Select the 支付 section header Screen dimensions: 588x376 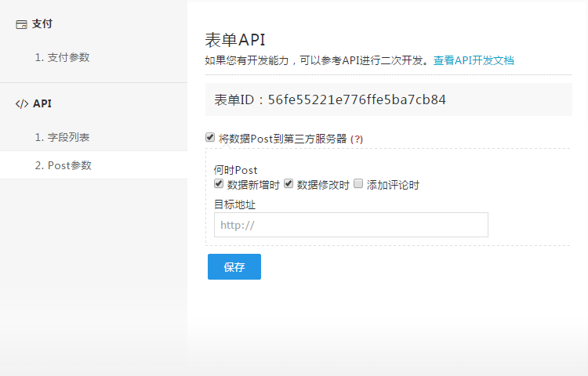[42, 24]
